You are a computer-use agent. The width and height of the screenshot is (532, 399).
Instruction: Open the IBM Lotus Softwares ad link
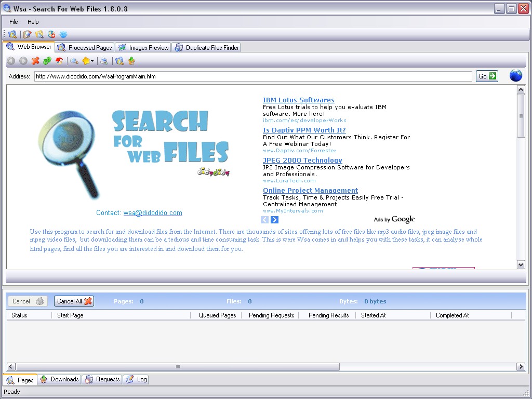[x=299, y=100]
